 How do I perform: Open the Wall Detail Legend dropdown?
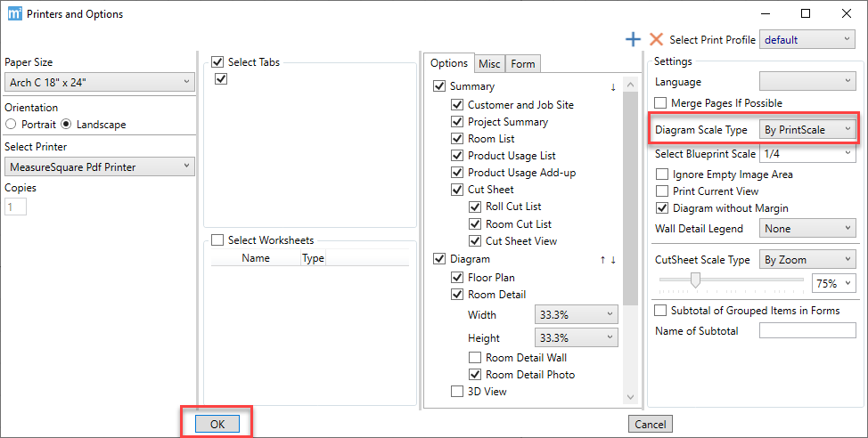coord(807,229)
